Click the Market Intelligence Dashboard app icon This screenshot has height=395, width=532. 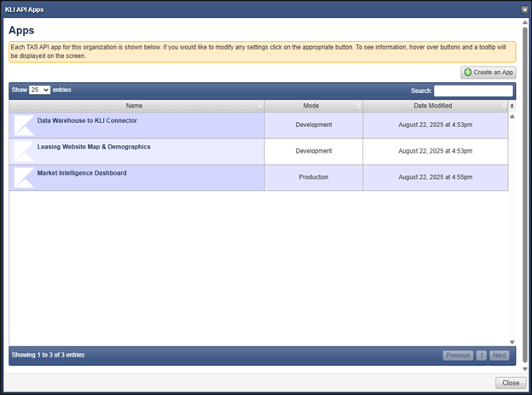[24, 177]
